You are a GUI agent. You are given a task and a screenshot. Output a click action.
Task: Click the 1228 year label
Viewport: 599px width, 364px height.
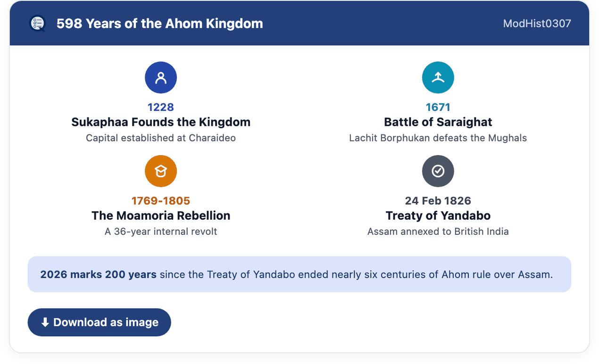161,108
